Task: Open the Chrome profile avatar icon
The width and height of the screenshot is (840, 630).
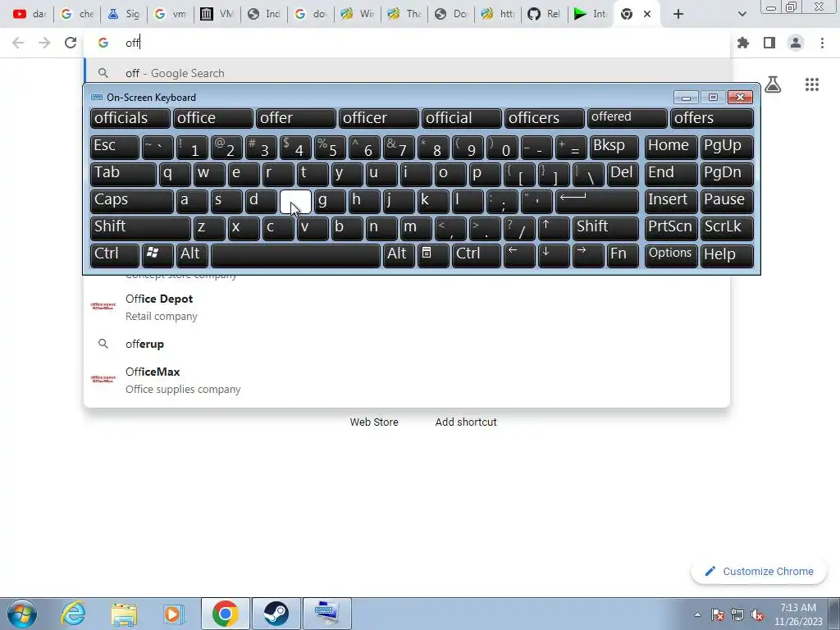Action: [x=796, y=43]
